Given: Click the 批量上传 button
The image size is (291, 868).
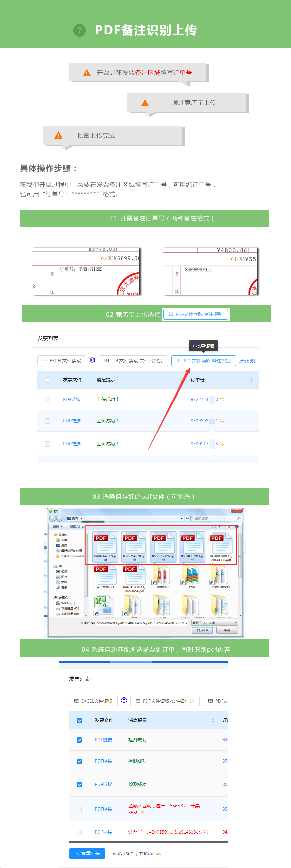Looking at the screenshot, I should click(x=87, y=853).
